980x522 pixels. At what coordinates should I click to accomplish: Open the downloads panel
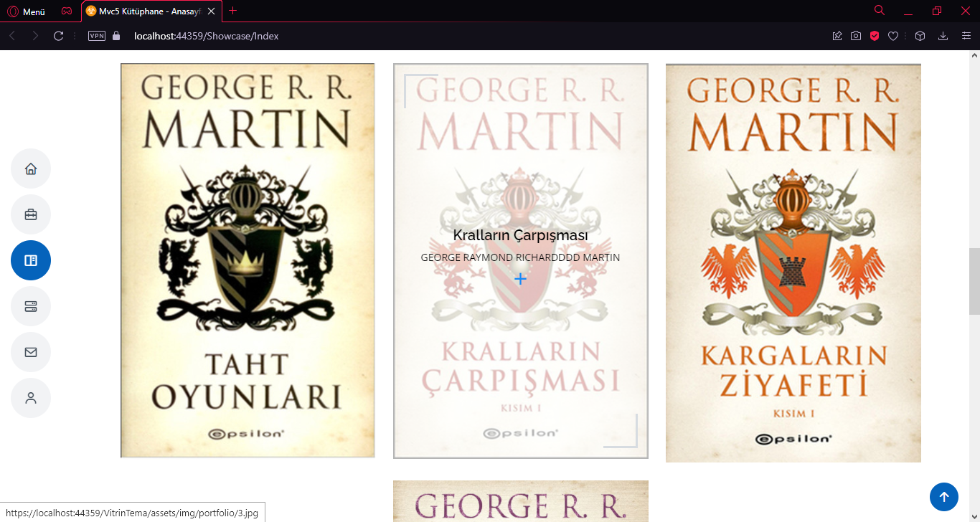point(943,36)
